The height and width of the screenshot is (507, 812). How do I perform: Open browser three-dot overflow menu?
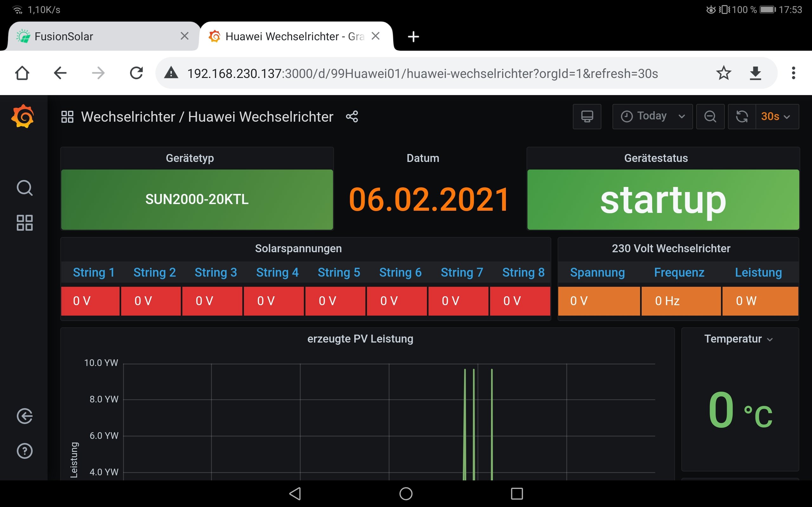[x=793, y=73]
